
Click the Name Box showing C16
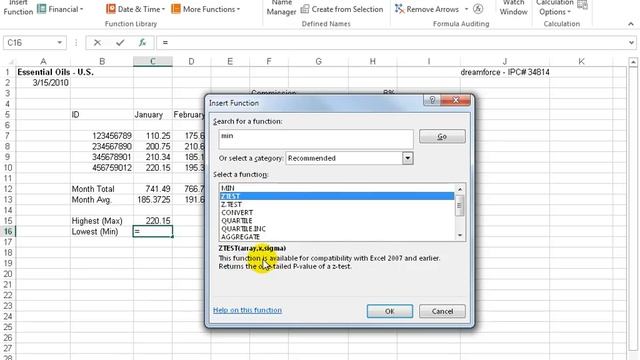pos(29,43)
